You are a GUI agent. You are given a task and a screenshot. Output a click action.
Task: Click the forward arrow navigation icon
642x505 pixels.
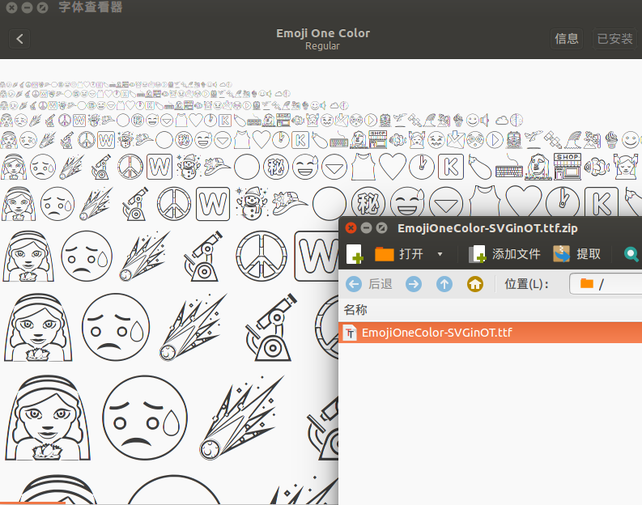[x=413, y=284]
